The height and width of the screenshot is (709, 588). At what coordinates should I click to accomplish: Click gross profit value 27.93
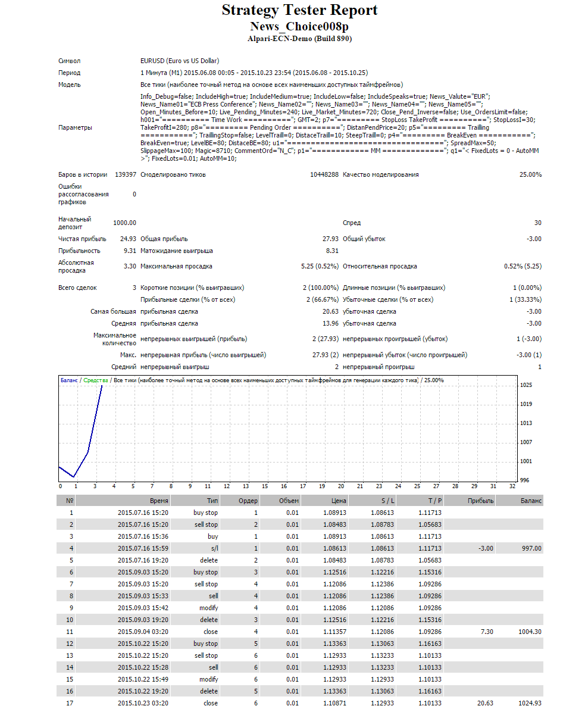(330, 239)
